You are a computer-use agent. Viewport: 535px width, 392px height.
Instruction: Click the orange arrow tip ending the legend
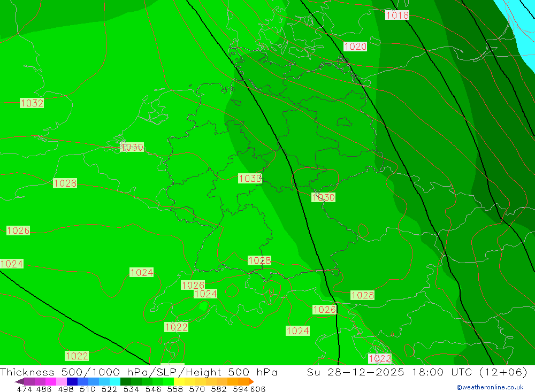pyautogui.click(x=251, y=381)
